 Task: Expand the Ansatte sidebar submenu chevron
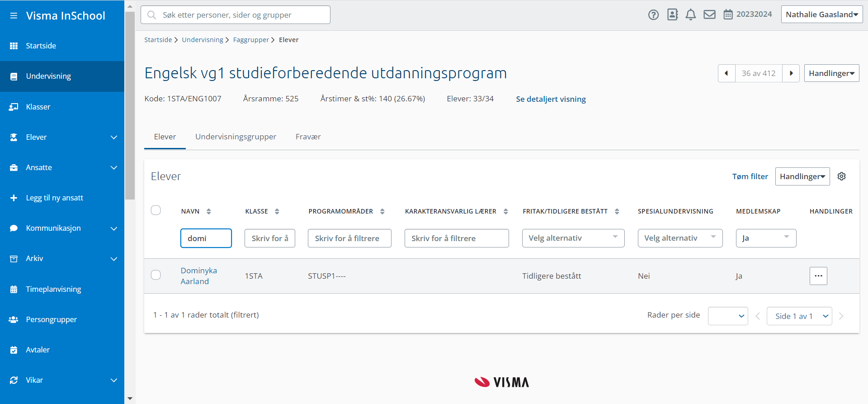(x=114, y=167)
